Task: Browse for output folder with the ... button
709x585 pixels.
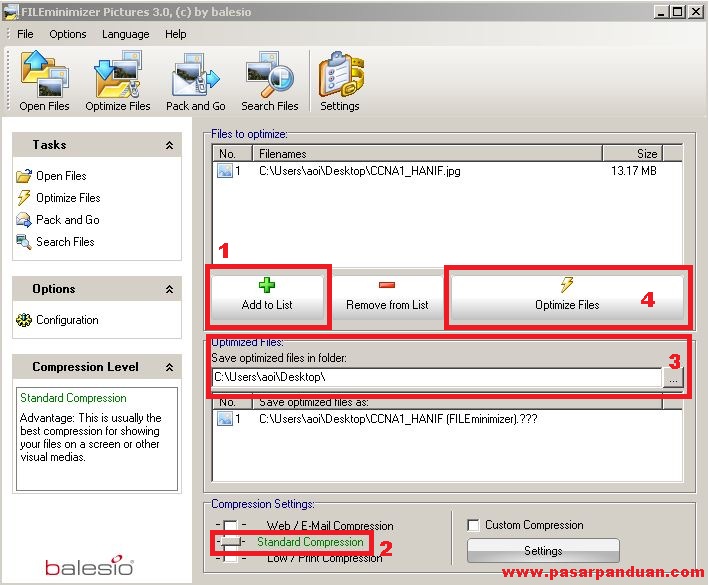Action: (673, 377)
